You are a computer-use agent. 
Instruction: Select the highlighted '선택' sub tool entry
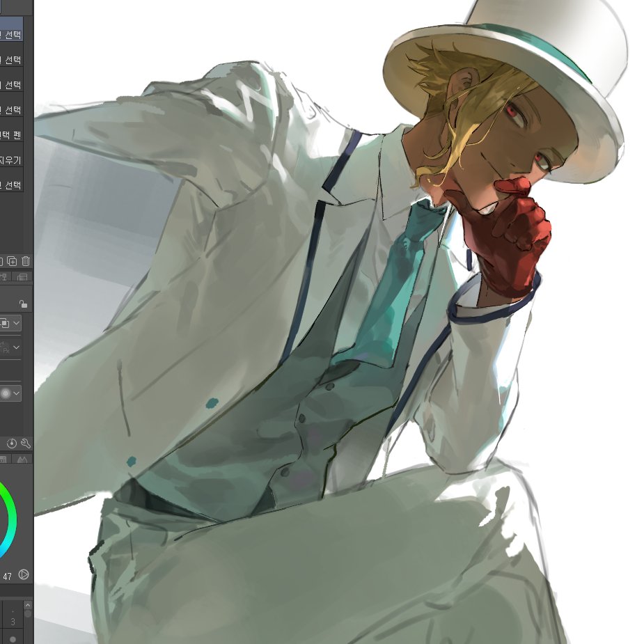pos(12,29)
